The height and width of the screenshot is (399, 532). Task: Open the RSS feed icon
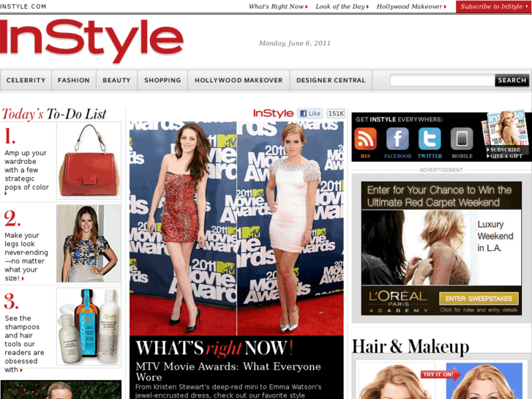click(365, 139)
